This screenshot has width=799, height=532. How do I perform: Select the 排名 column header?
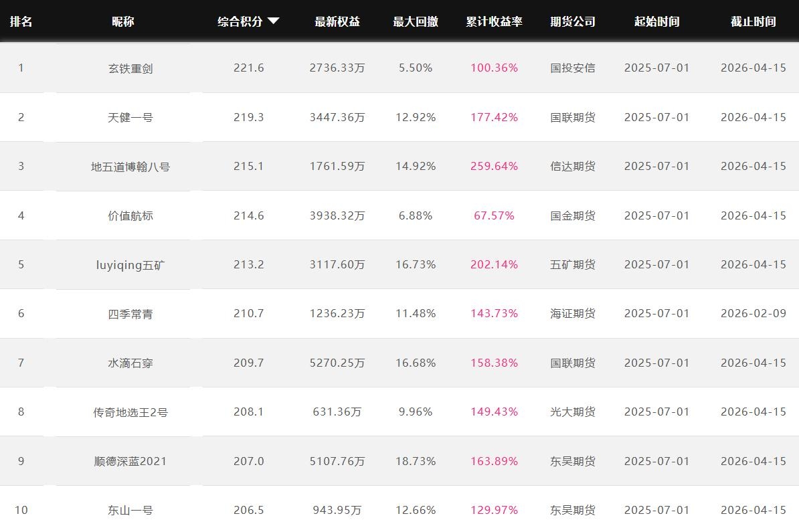point(21,21)
